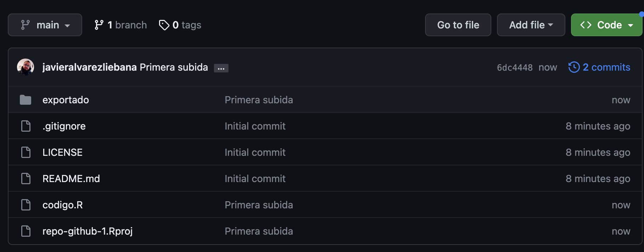The width and height of the screenshot is (644, 252).
Task: Click the README.md file icon
Action: pyautogui.click(x=26, y=179)
